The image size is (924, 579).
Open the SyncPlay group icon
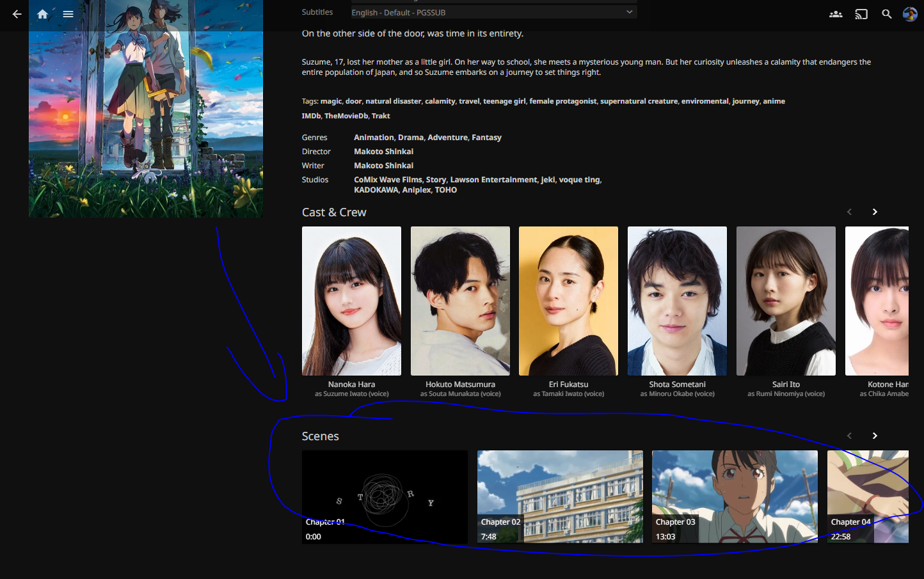coord(836,14)
